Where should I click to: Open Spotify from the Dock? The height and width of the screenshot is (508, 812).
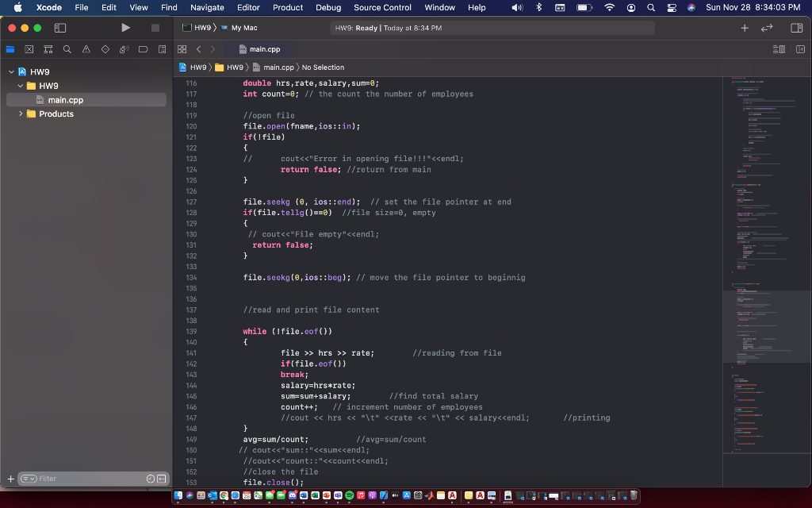tap(349, 495)
